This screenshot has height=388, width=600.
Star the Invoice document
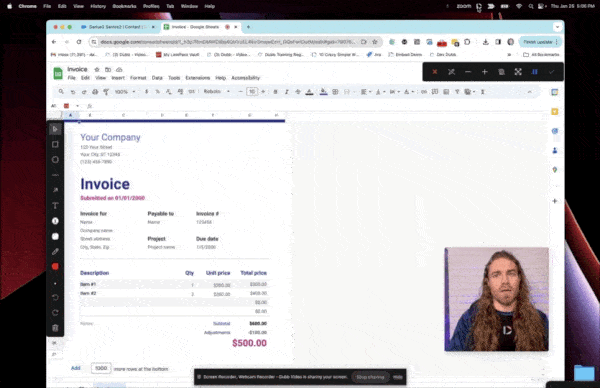point(97,70)
